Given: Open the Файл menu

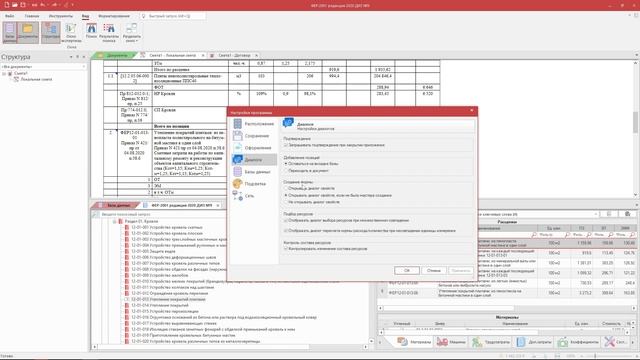Looking at the screenshot, I should click(9, 16).
